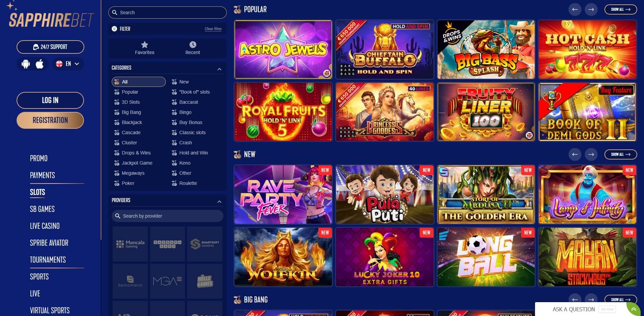Click the REGISTRATION button
Screen dimensions: 644x316
[50, 120]
